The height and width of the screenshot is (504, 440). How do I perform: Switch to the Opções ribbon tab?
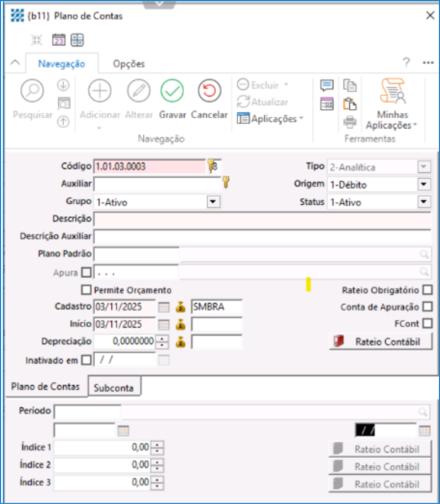point(128,64)
